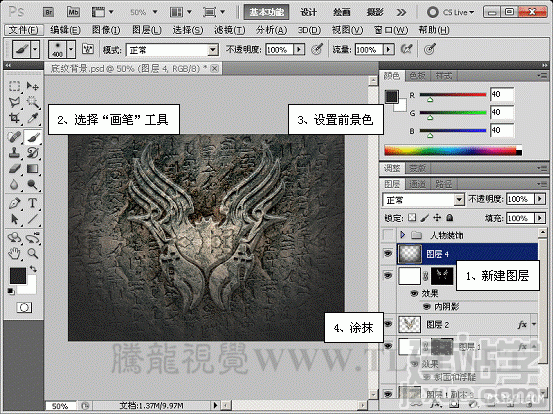Image resolution: width=553 pixels, height=414 pixels.
Task: Select the Move tool
Action: [32, 86]
